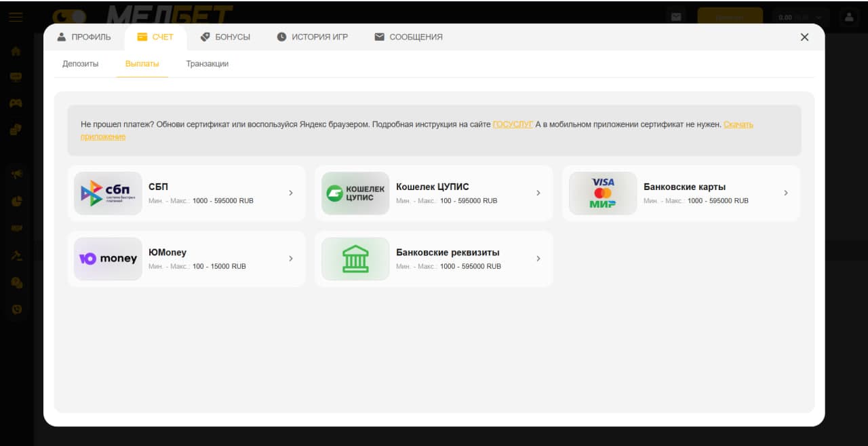Switch to the Депозиты sub-tab
The height and width of the screenshot is (446, 868).
tap(81, 64)
